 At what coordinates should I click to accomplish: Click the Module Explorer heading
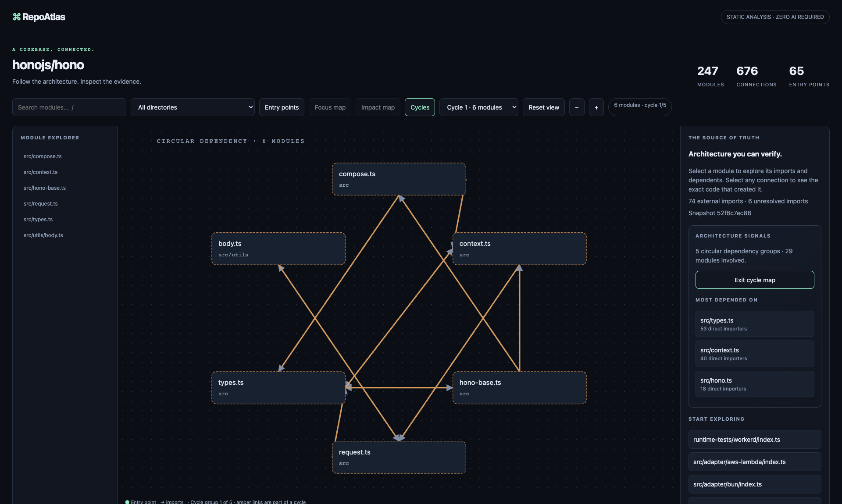(50, 138)
